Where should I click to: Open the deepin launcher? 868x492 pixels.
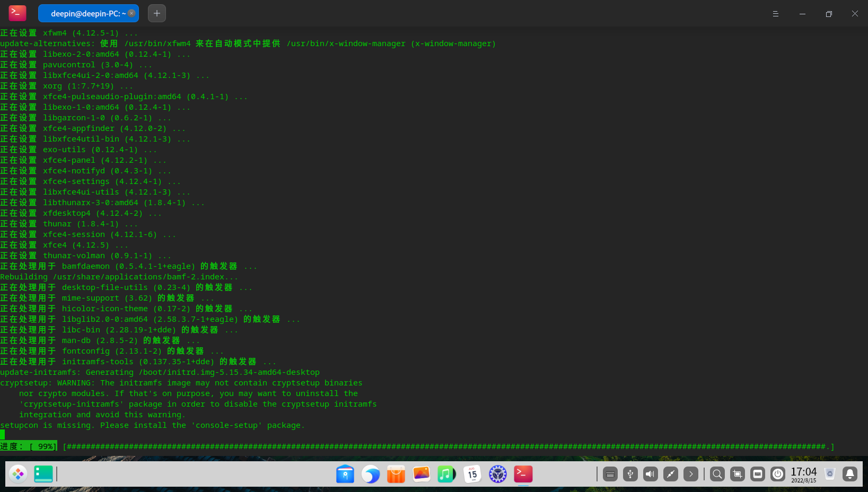(18, 474)
